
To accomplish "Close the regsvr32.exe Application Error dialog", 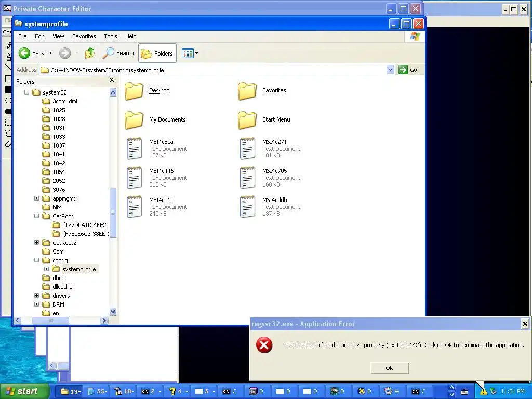I will [525, 324].
